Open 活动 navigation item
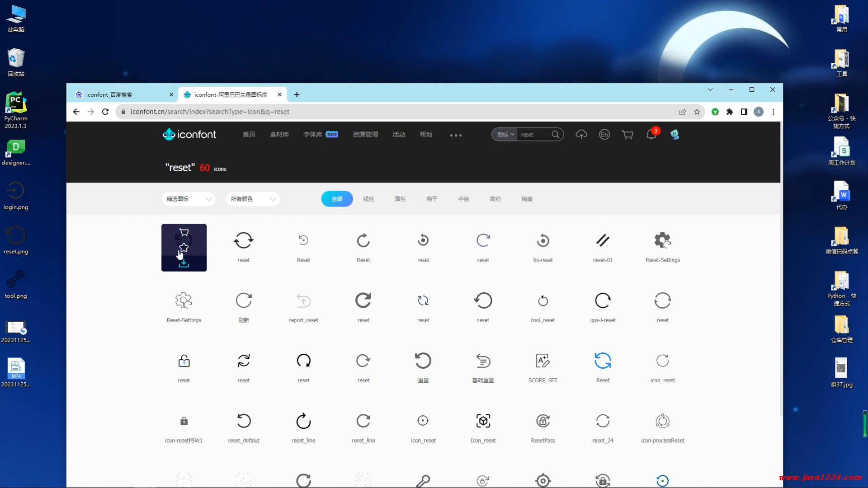Viewport: 868px width, 488px height. (x=398, y=134)
